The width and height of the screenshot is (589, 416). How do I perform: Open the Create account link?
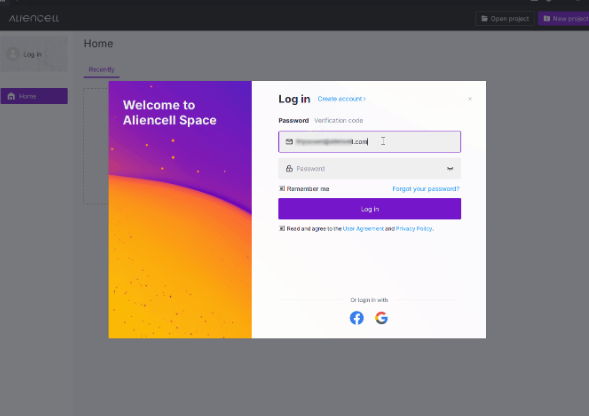[x=341, y=99]
